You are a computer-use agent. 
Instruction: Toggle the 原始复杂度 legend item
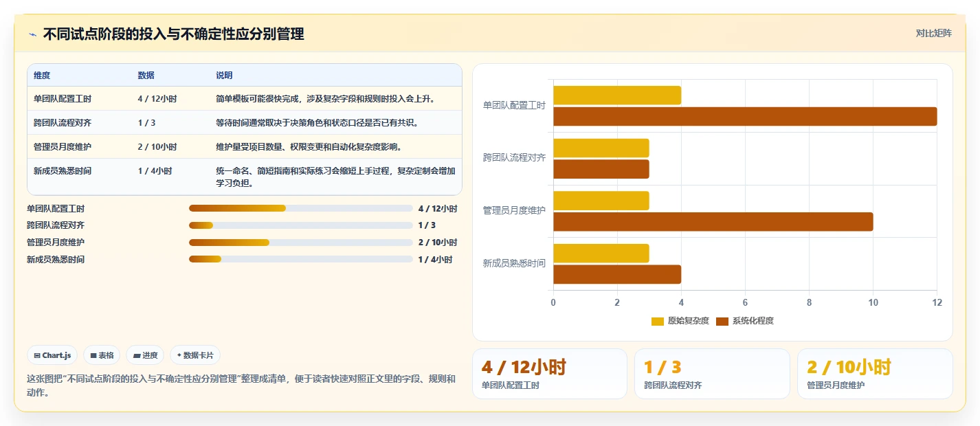pos(680,321)
